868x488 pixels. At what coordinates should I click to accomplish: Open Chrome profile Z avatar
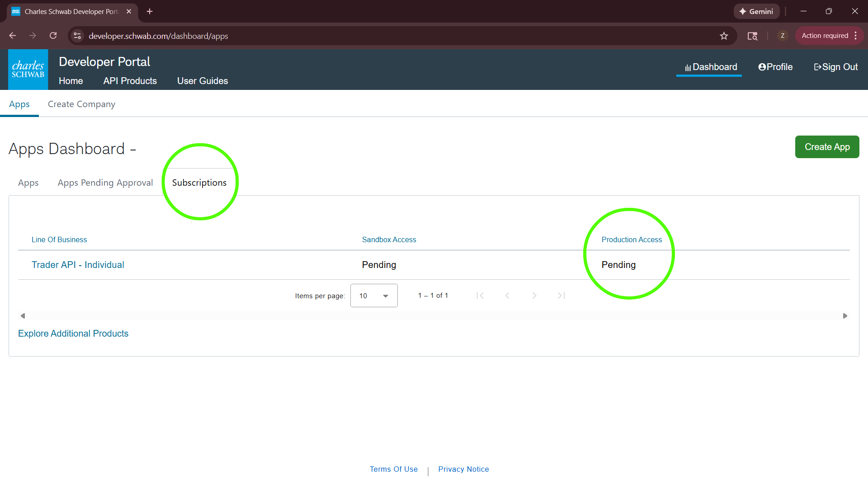coord(783,36)
